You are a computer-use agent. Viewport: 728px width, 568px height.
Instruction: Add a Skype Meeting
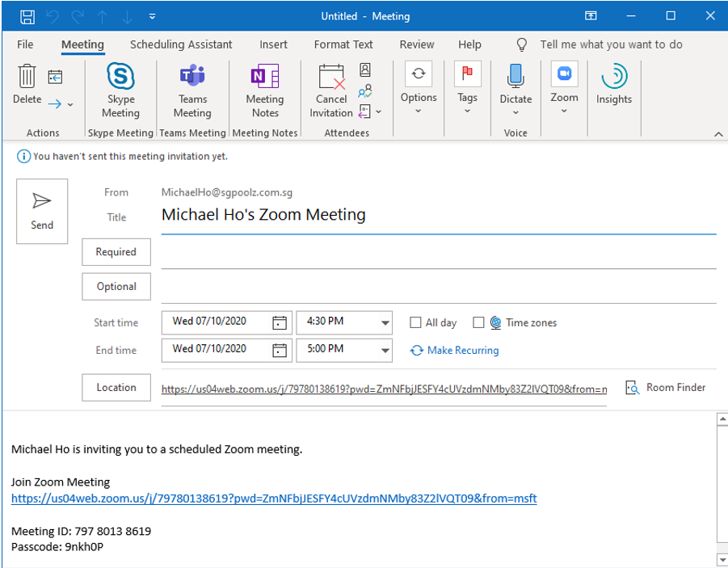pos(120,91)
